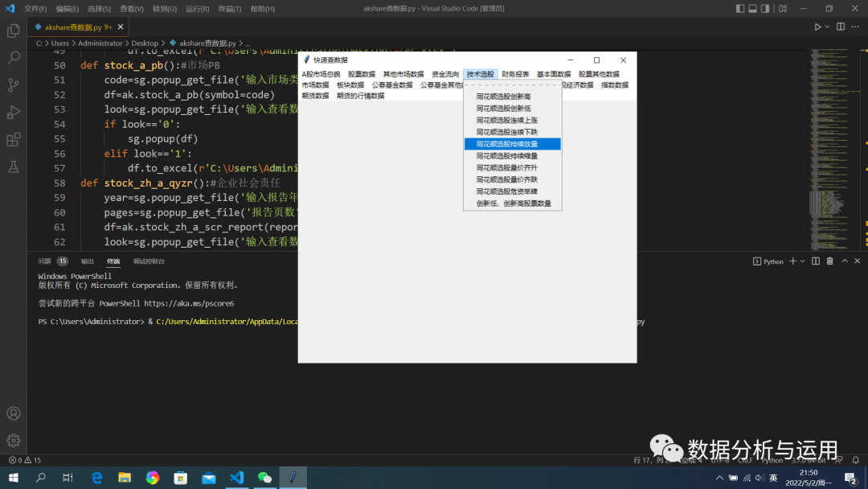
Task: Open the Search view in activity bar
Action: [x=14, y=58]
